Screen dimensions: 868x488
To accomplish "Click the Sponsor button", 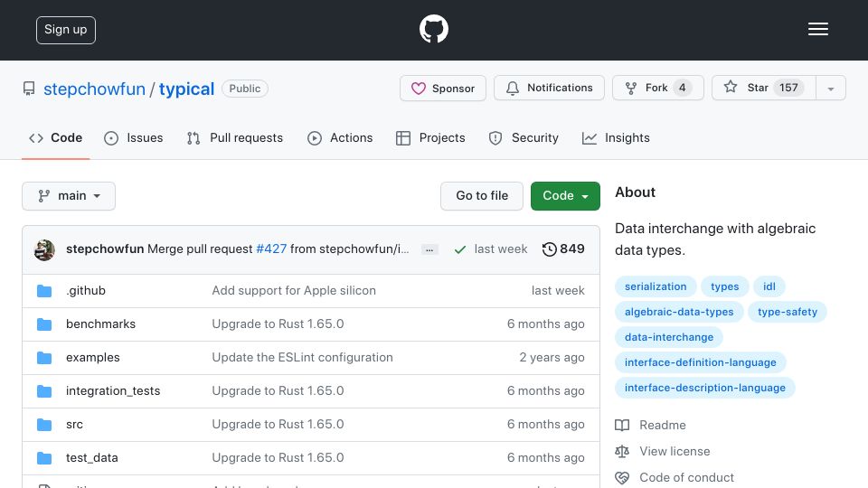I will click(x=443, y=88).
